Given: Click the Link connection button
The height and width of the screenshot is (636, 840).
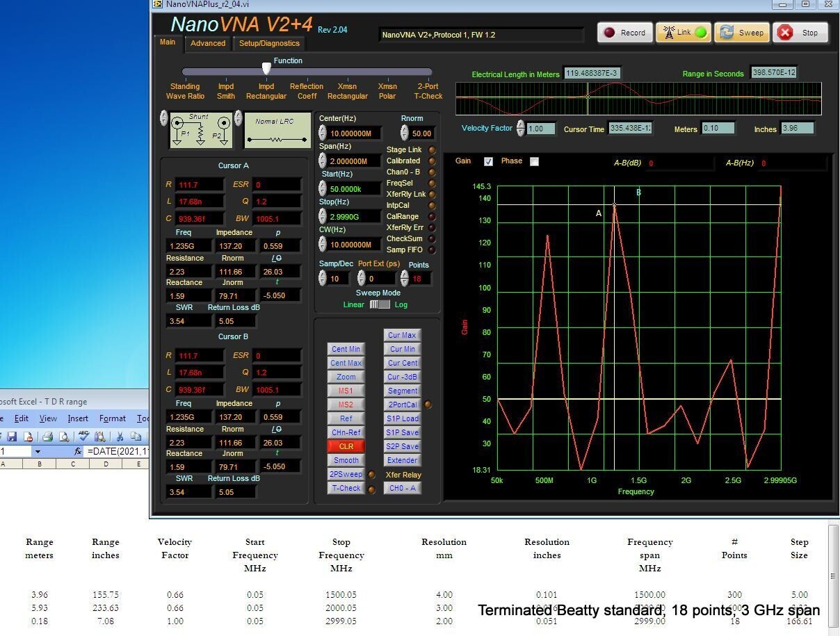Looking at the screenshot, I should 684,33.
